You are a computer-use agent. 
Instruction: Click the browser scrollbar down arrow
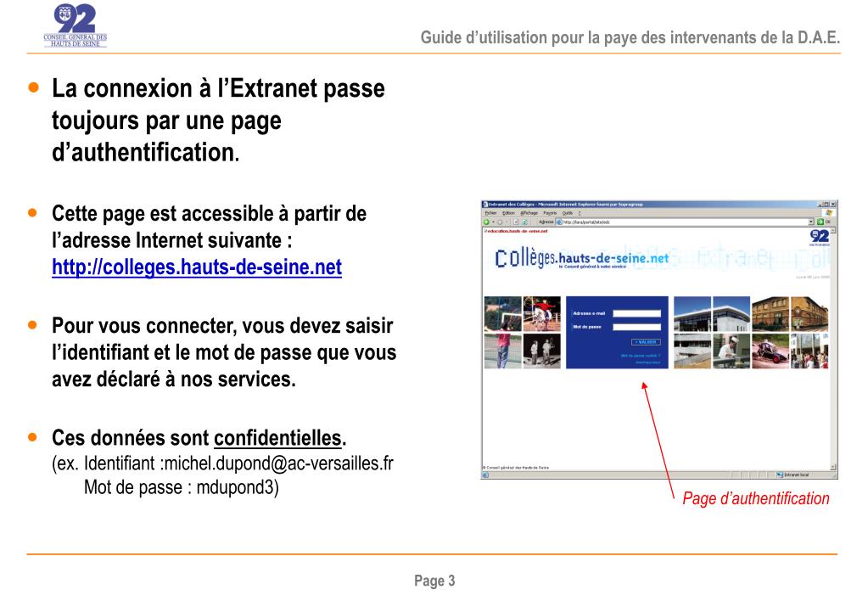coord(833,467)
